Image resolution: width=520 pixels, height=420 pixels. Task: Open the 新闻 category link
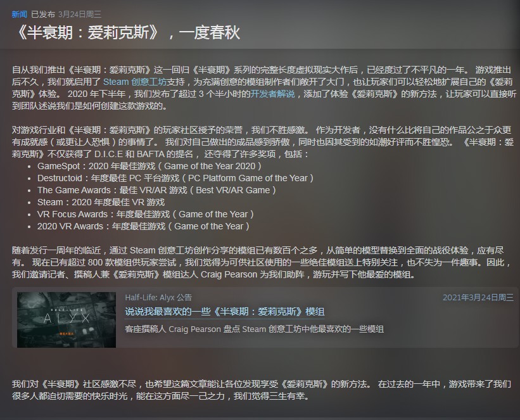pos(19,15)
